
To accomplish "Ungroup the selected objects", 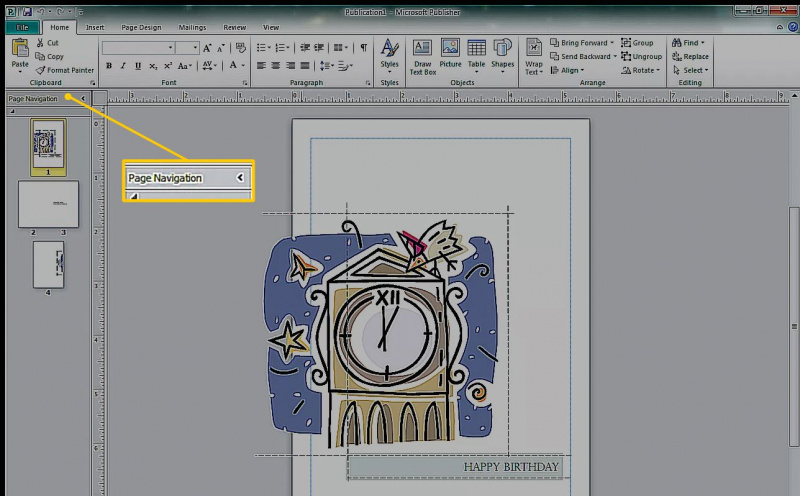I will [x=641, y=57].
